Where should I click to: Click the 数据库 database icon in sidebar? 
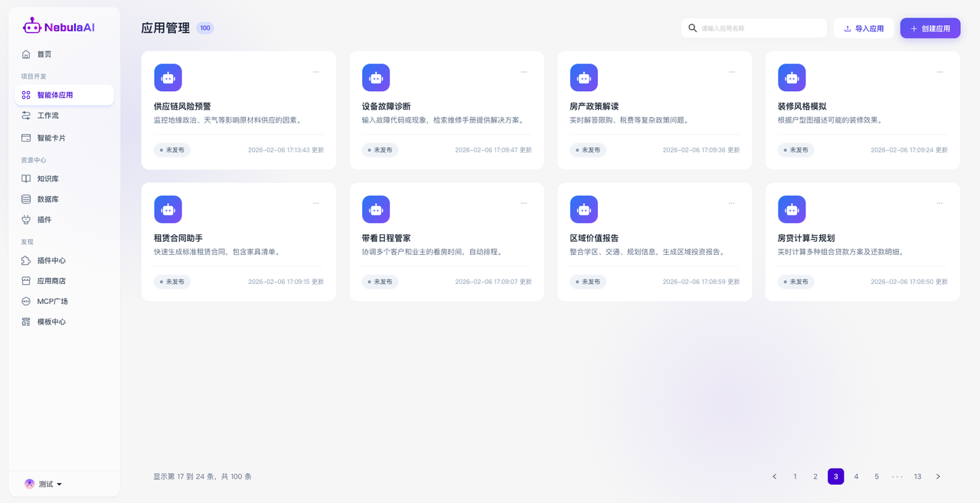click(26, 199)
